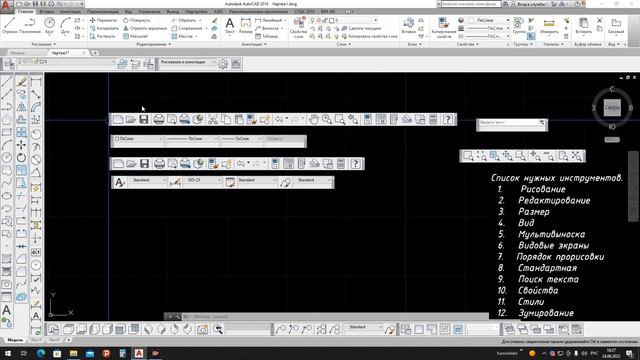Click Копировать свойства слоя button
640x360 pixels.
(369, 36)
